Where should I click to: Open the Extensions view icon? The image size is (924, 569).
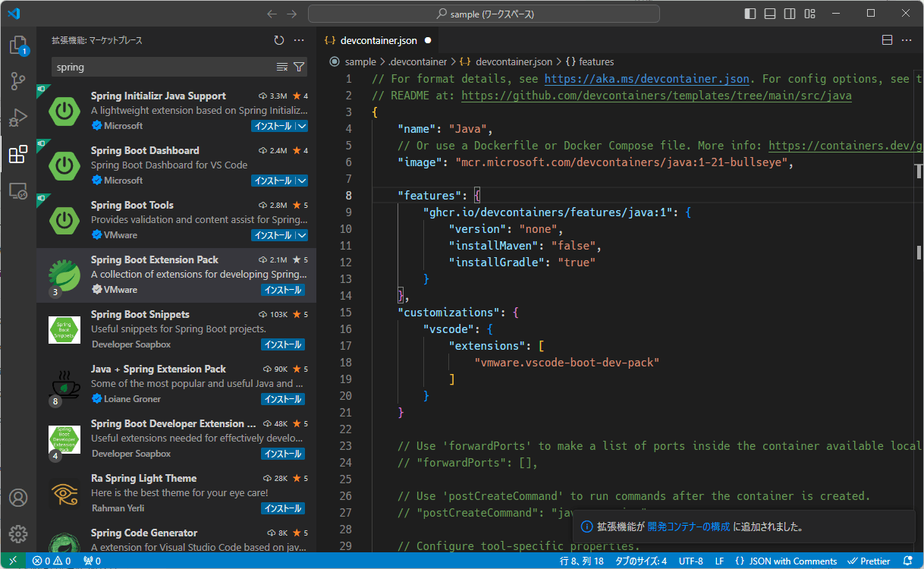18,155
